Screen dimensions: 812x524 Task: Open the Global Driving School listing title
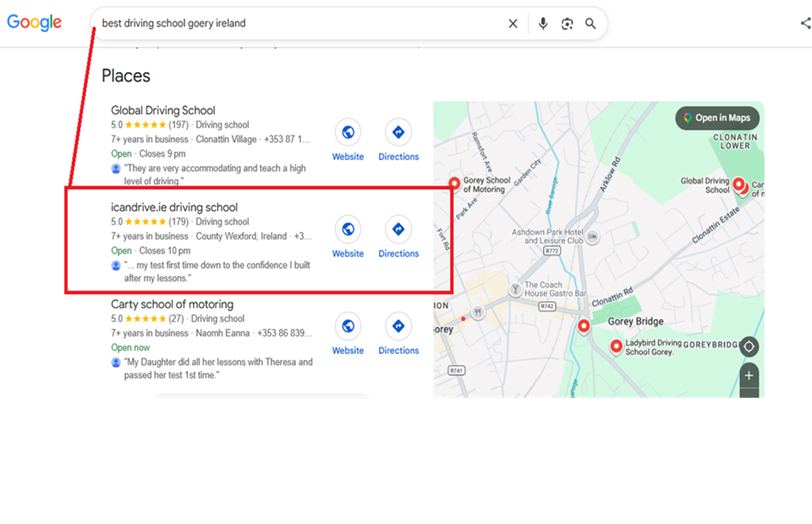pos(163,110)
